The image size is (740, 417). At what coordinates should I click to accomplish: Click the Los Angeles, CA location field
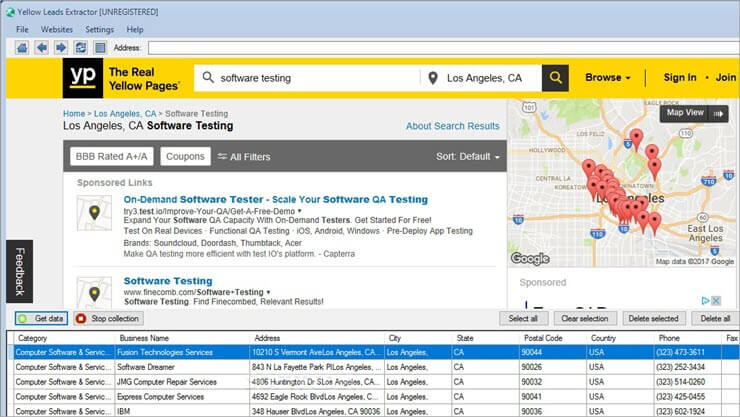click(481, 78)
